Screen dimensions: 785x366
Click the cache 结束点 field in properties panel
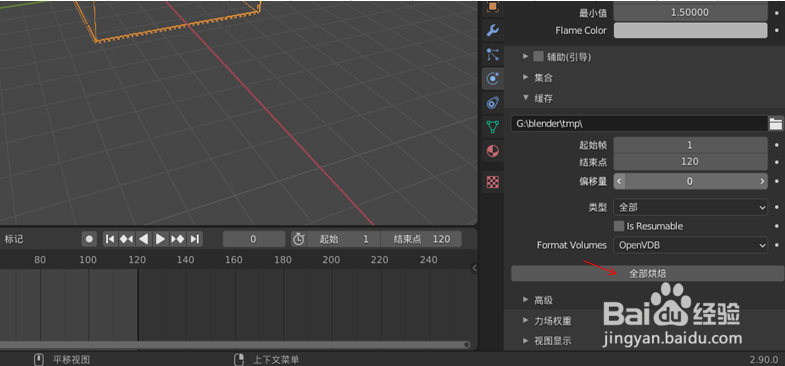[x=690, y=162]
